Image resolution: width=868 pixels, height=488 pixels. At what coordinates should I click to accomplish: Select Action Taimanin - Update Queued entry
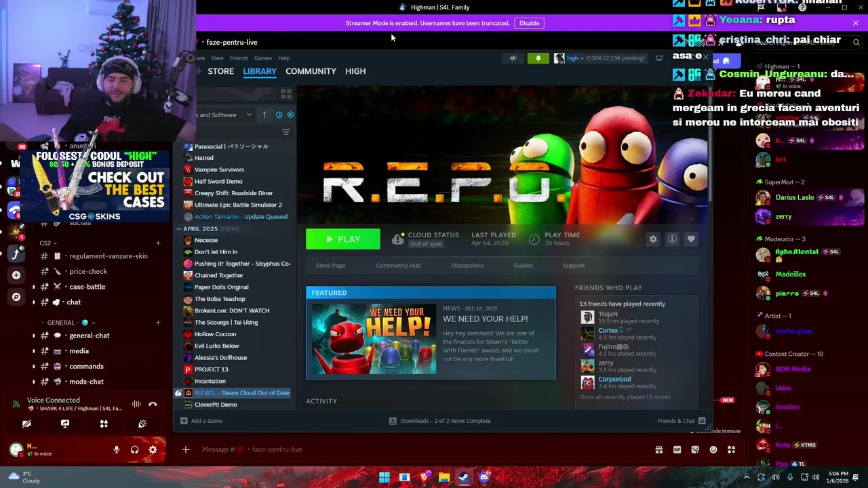pos(241,217)
